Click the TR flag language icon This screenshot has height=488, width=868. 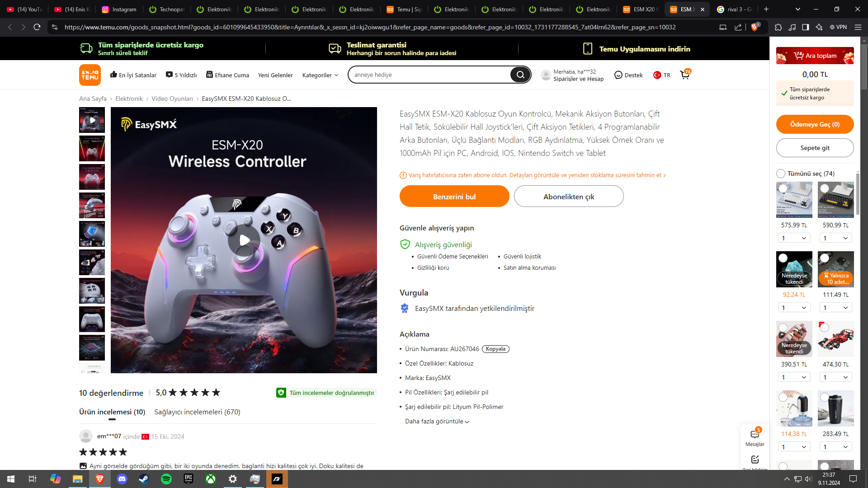(657, 75)
